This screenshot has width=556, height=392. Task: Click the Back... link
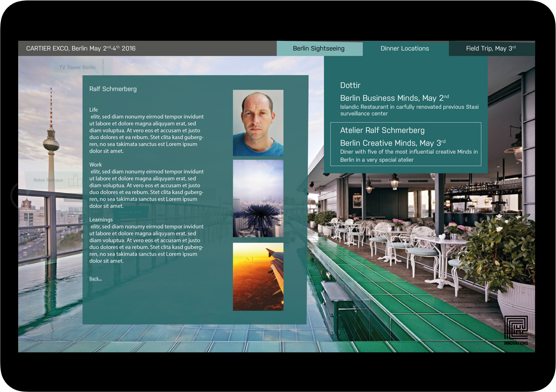[x=95, y=279]
